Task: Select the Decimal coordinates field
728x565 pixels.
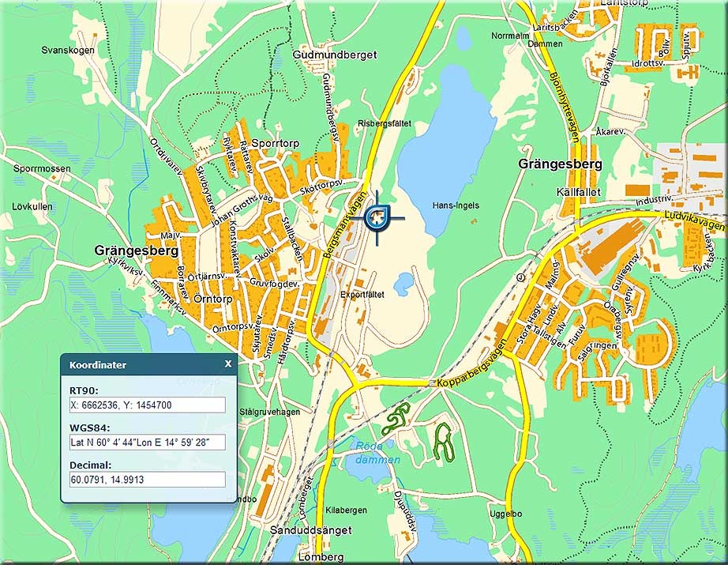Action: 148,480
